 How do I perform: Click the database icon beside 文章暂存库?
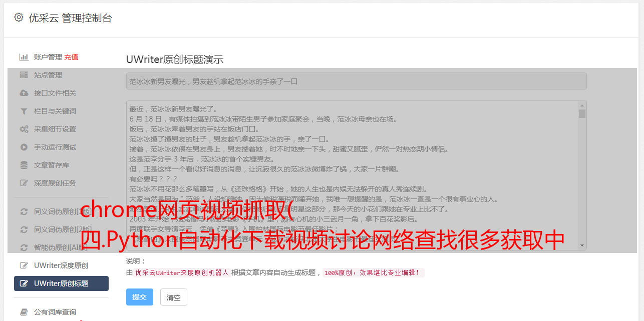click(x=24, y=165)
